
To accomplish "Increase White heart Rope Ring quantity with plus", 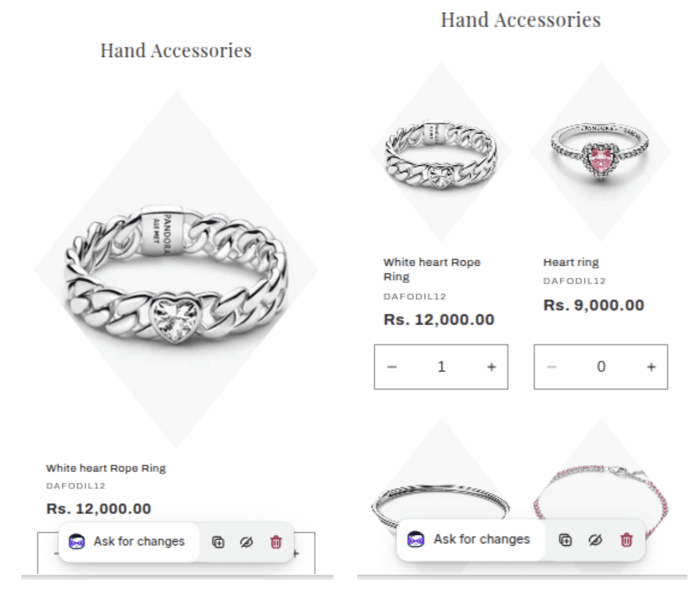I will pos(491,366).
